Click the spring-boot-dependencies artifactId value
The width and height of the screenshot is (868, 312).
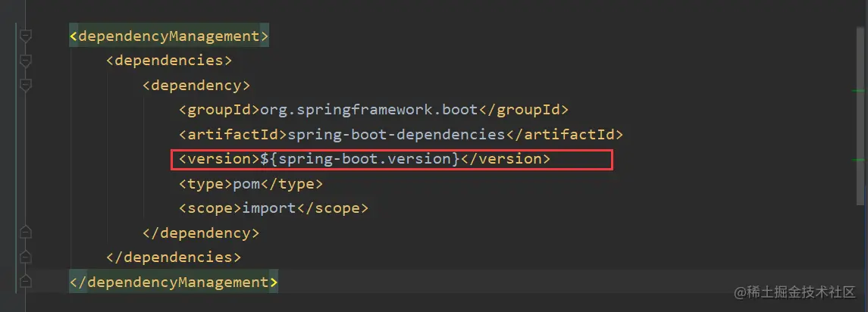[396, 135]
